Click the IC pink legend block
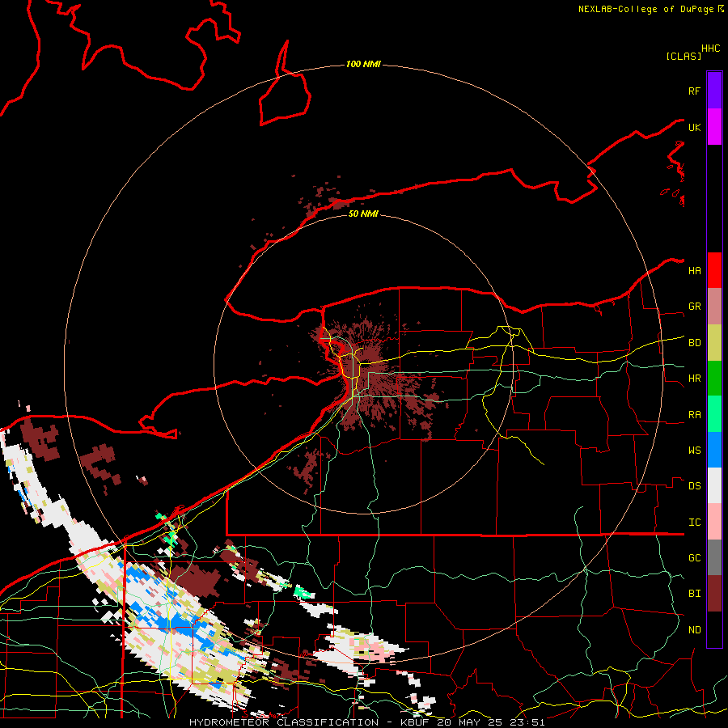Screen dimensions: 728x728 click(x=714, y=522)
